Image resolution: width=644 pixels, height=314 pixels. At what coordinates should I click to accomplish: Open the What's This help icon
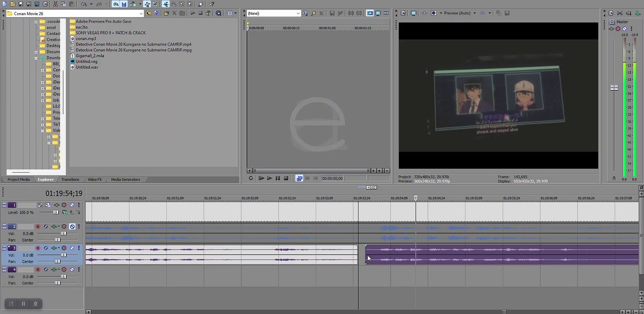[212, 4]
